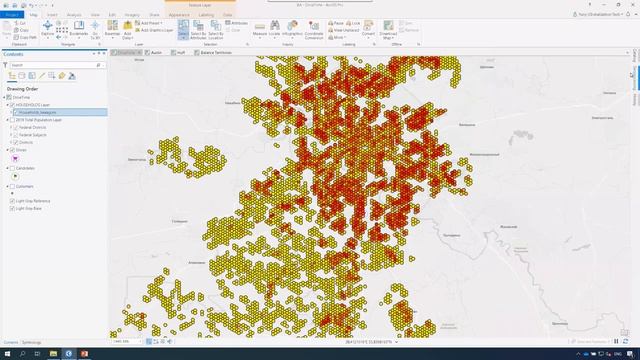Click the Candidates flag symbol swatch
The image size is (640, 360).
click(x=16, y=176)
